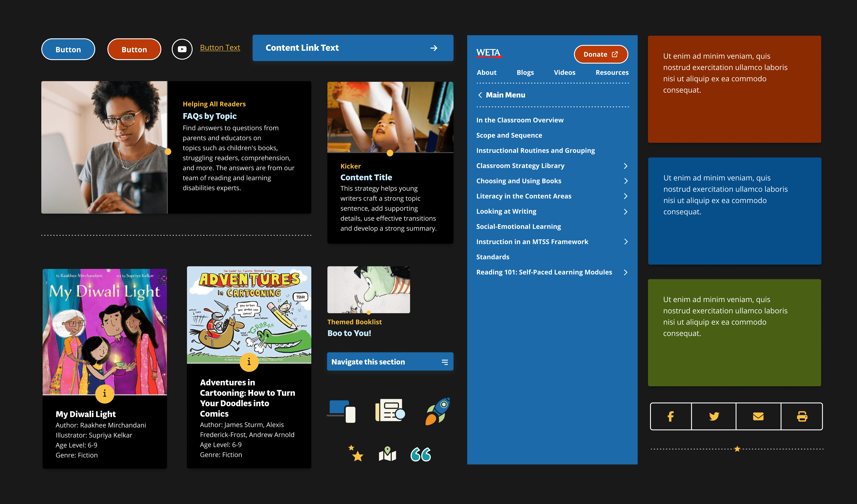The image size is (857, 504).
Task: Open the Videos menu item
Action: coord(565,72)
